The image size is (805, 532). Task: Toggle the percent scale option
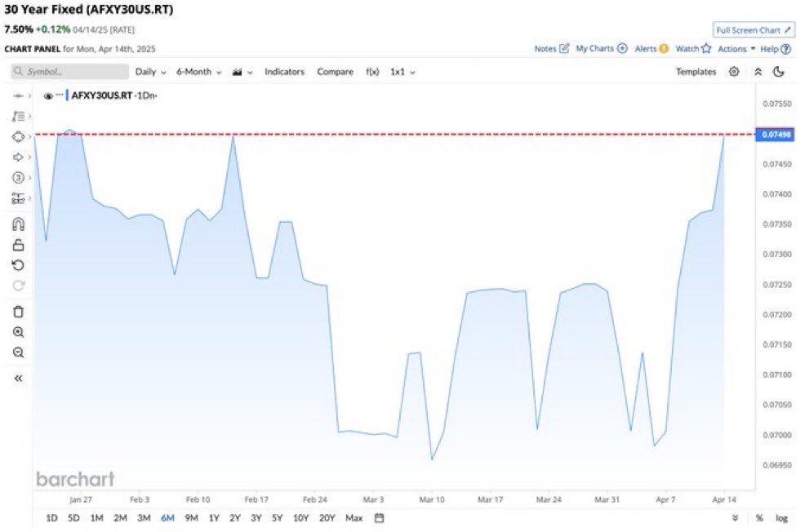click(759, 518)
